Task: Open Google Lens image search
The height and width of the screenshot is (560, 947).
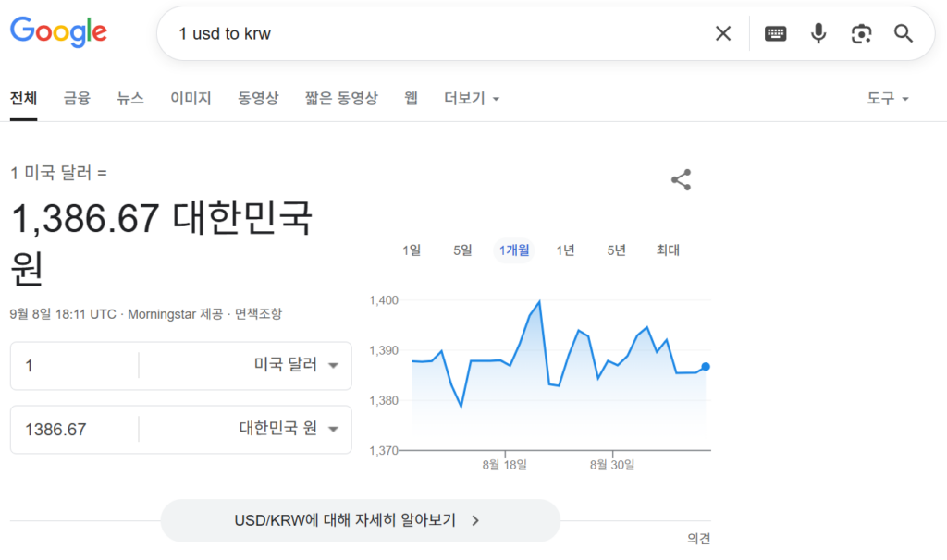Action: point(861,34)
